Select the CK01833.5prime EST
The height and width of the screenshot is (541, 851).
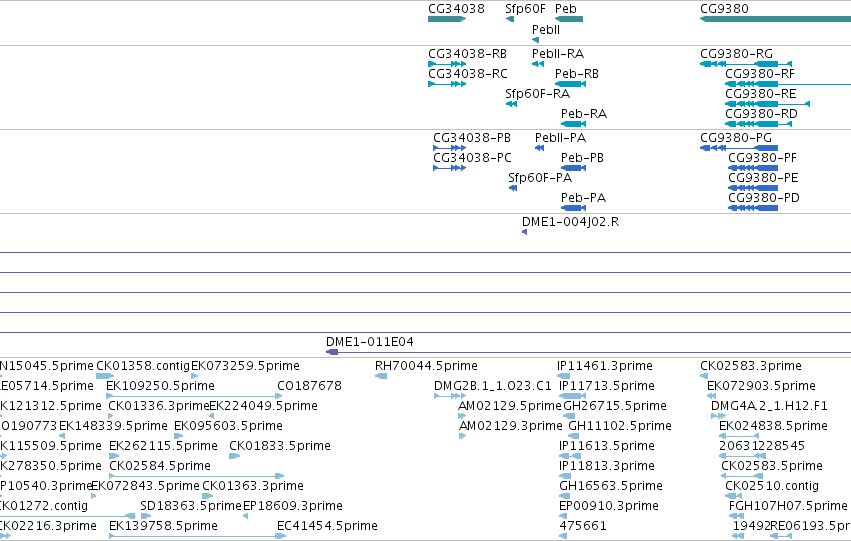point(234,456)
